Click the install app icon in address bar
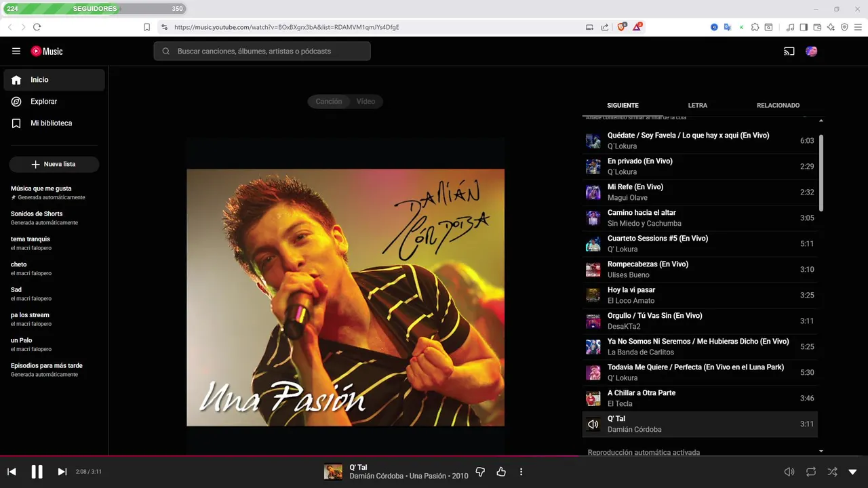868x488 pixels. click(589, 27)
